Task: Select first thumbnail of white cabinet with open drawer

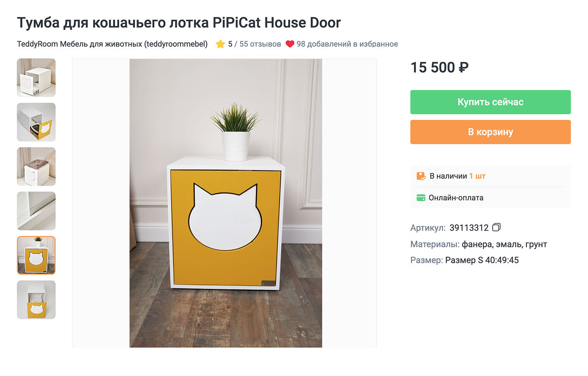Action: pyautogui.click(x=36, y=78)
